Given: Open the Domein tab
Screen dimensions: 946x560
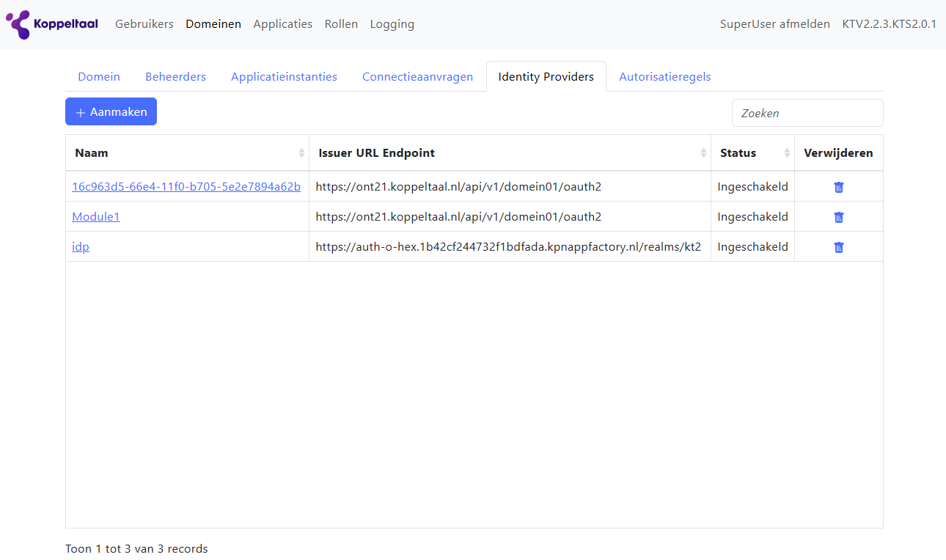Looking at the screenshot, I should coord(99,77).
